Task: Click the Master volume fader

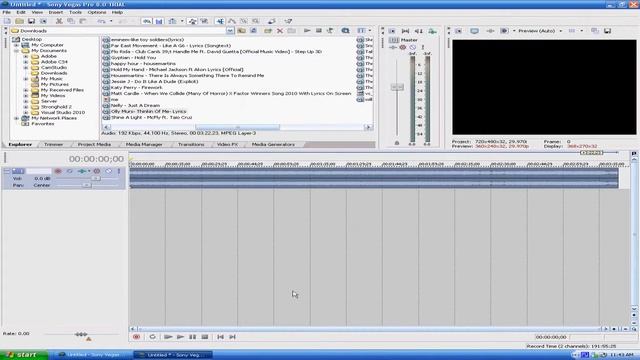Action: [397, 87]
